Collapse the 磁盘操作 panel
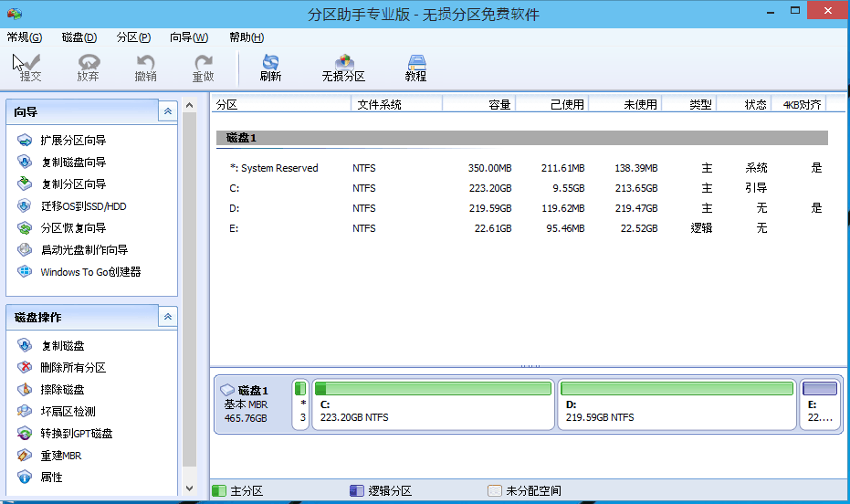850x504 pixels. point(167,317)
